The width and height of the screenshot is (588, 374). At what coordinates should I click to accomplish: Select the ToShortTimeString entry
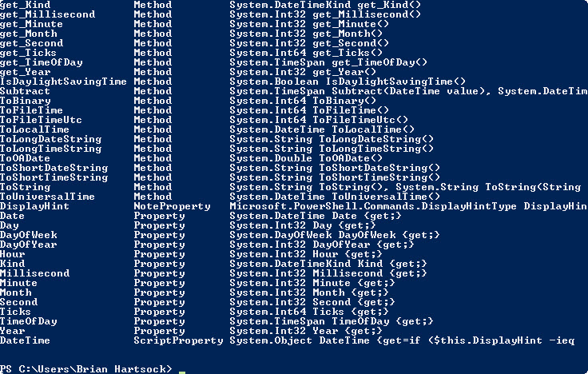pos(54,177)
